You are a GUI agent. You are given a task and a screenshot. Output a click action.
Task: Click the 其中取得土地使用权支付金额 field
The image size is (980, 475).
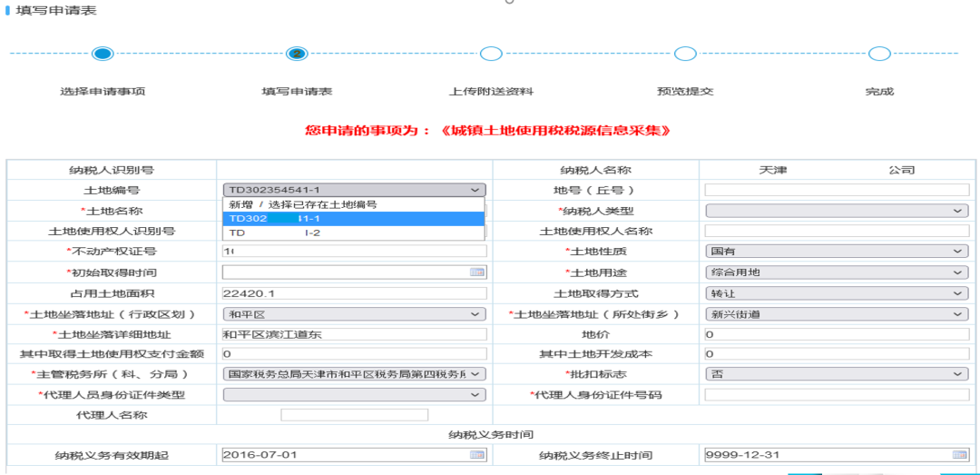(x=355, y=354)
